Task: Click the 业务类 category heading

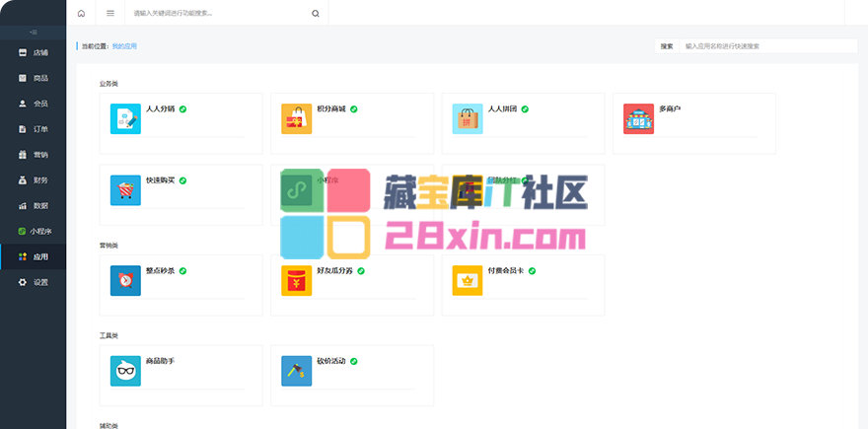Action: click(x=108, y=84)
